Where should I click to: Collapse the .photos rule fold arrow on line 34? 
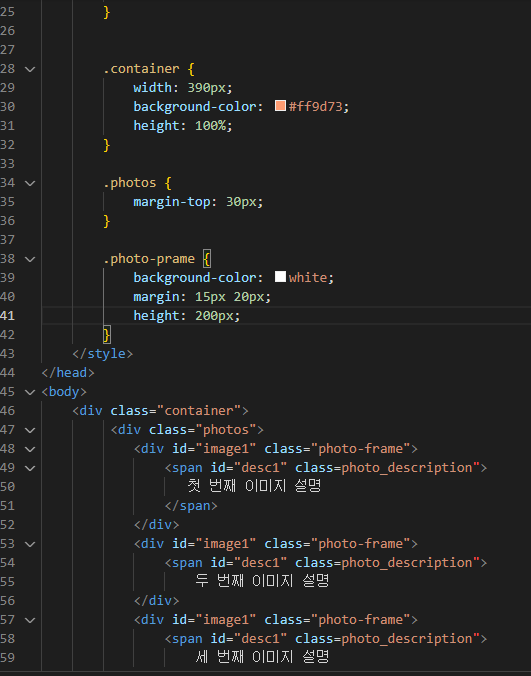click(x=30, y=183)
